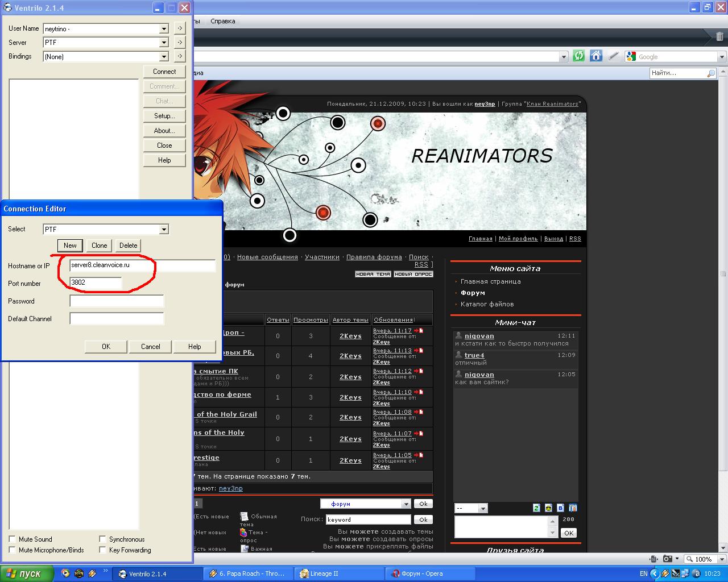Open the Bindings dropdown
This screenshot has height=582, width=728.
click(164, 57)
